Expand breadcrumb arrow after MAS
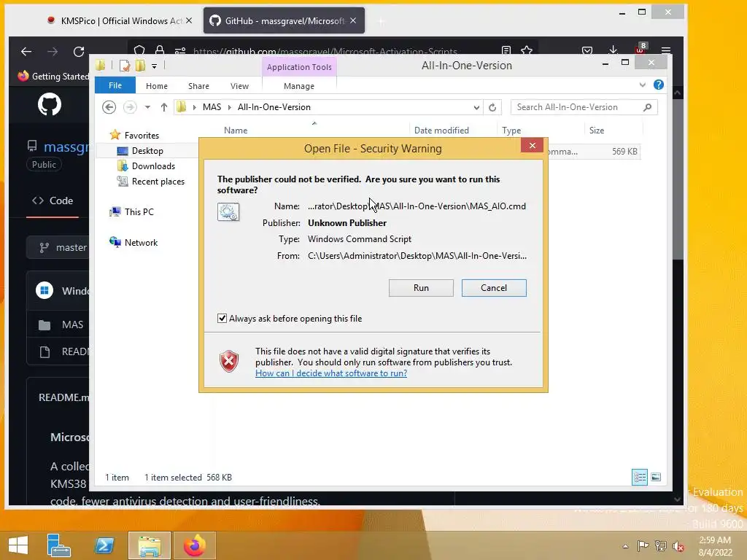 (229, 107)
